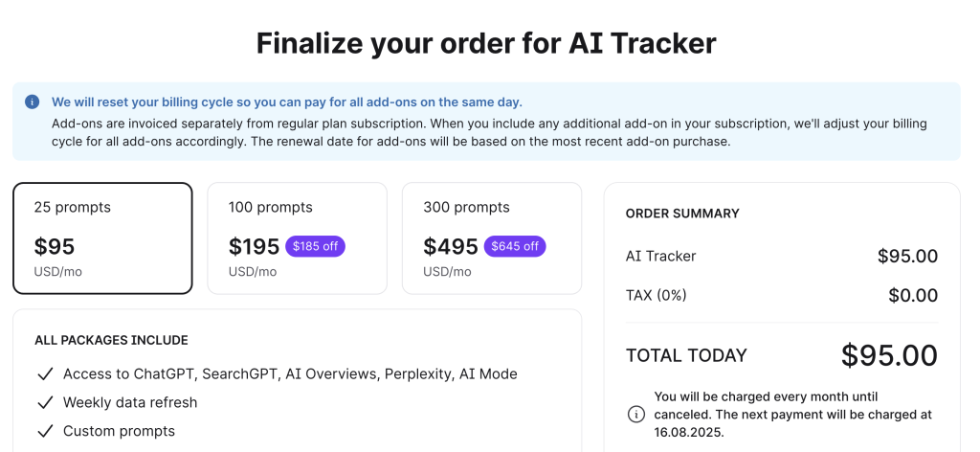The height and width of the screenshot is (452, 980).
Task: Click the TOTAL TODAY label
Action: click(x=686, y=355)
